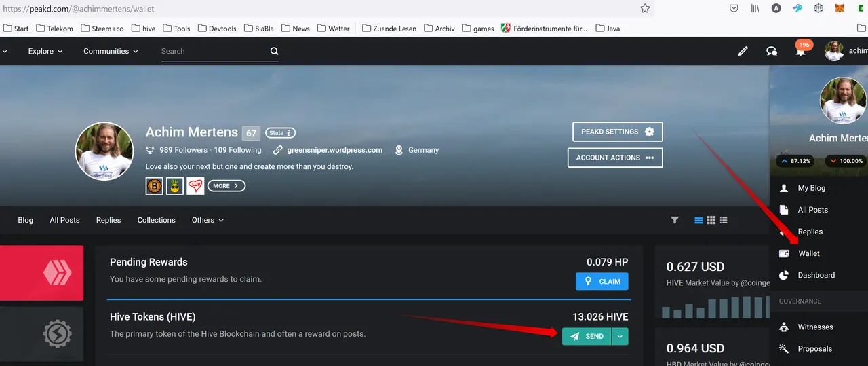Open the Firefox library icon

tap(755, 9)
